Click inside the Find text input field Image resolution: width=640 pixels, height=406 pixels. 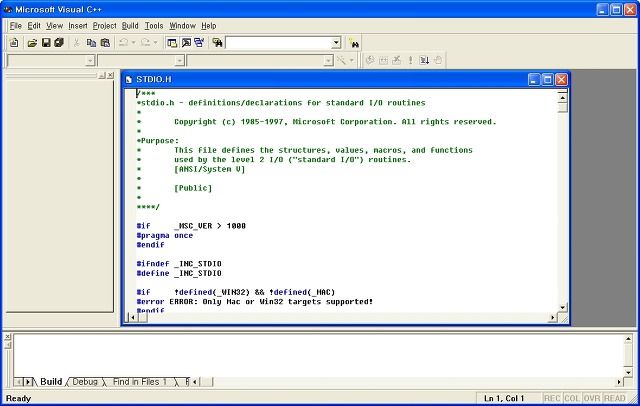click(x=278, y=42)
